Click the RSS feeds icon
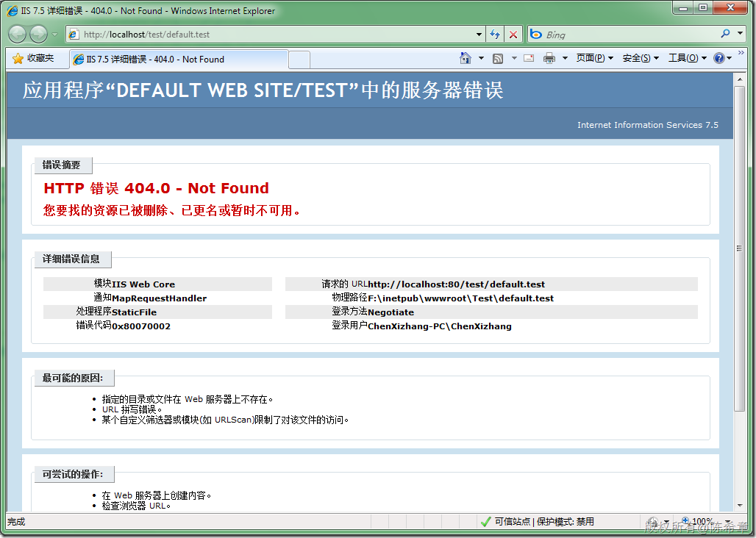 (498, 59)
